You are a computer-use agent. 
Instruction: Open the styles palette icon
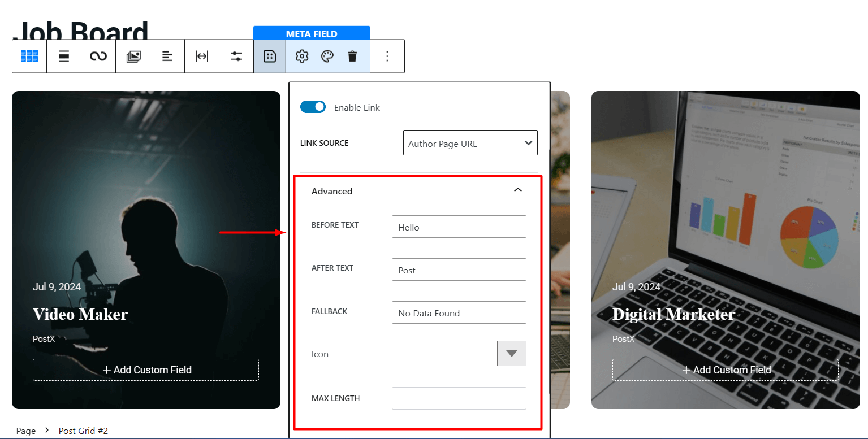pyautogui.click(x=327, y=56)
